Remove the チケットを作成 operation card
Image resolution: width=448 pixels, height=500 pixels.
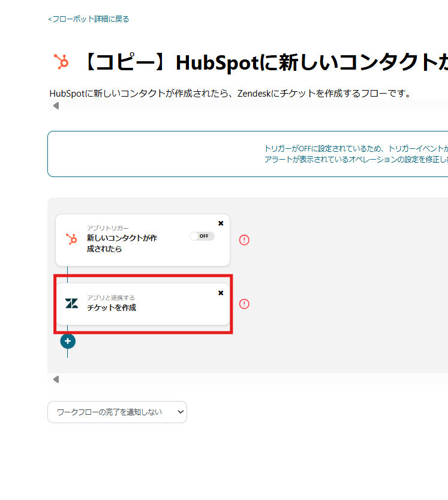click(221, 293)
